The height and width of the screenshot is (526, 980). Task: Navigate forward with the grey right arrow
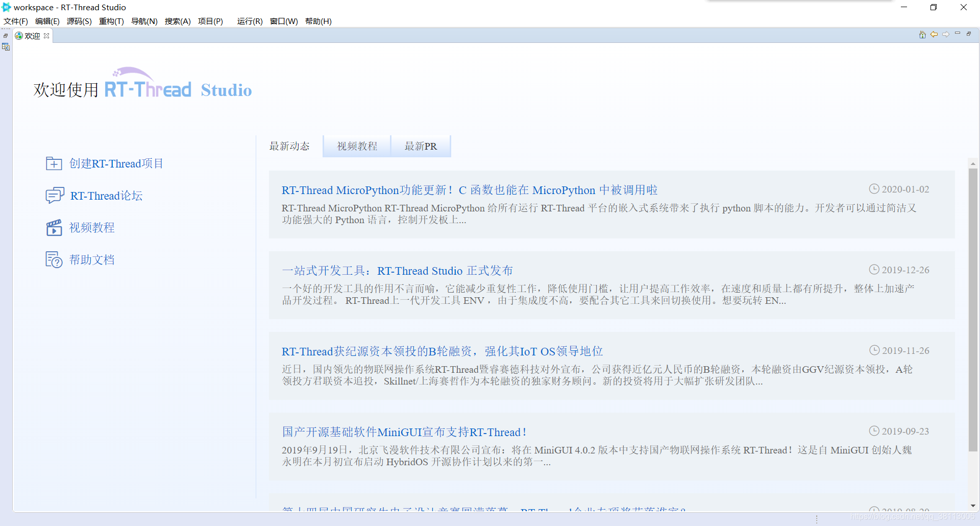tap(946, 34)
